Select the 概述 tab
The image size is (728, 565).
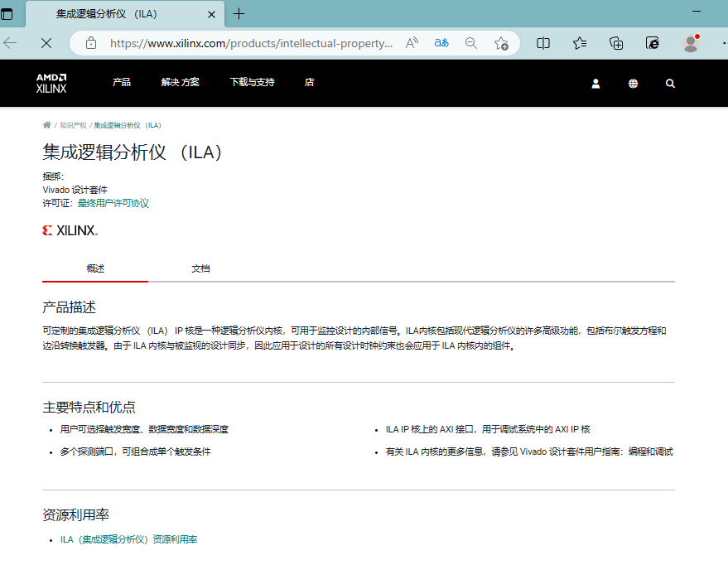tap(95, 268)
